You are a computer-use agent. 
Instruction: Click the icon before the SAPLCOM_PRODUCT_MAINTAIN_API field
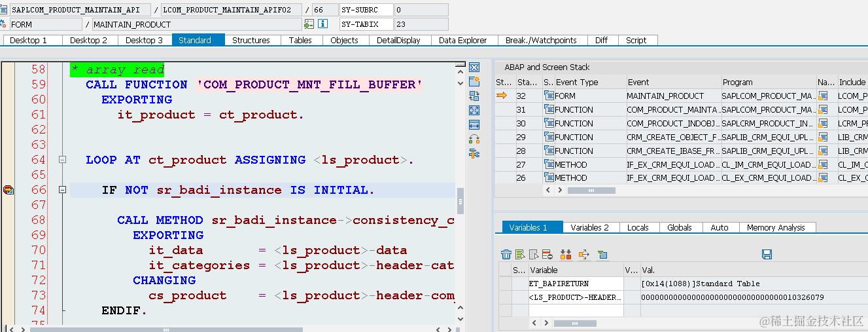(5, 10)
